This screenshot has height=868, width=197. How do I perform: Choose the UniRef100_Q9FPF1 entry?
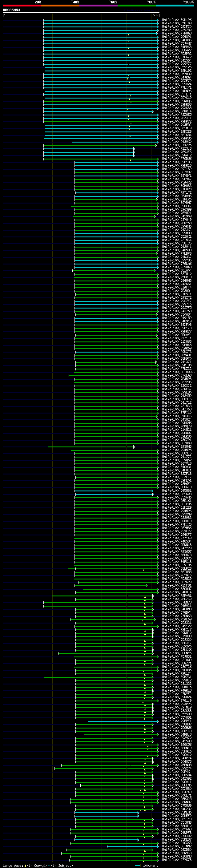(x=177, y=721)
